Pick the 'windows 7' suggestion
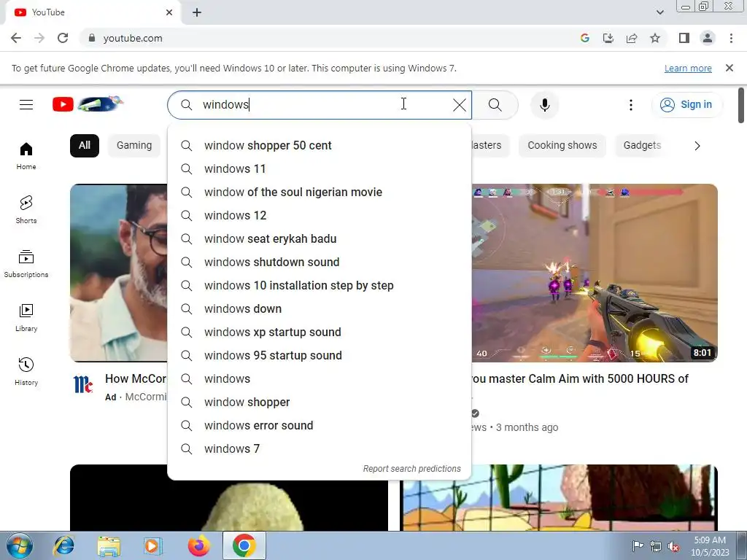Viewport: 747px width, 560px height. pyautogui.click(x=320, y=448)
